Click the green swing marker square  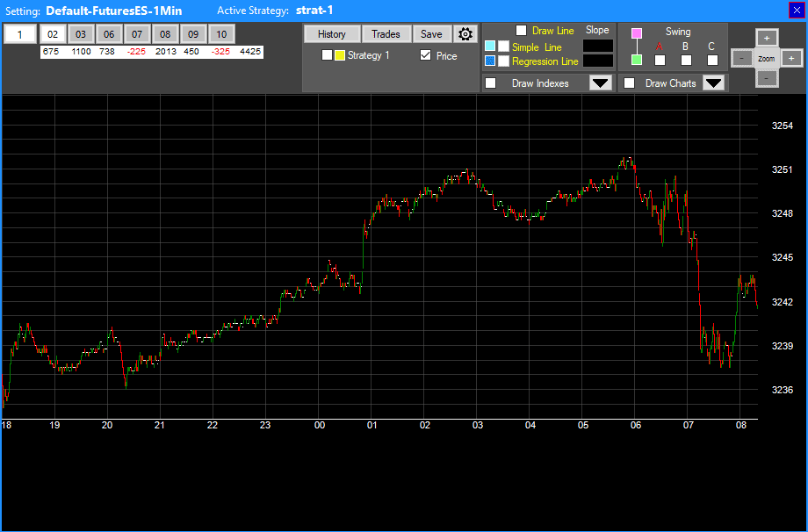(637, 60)
